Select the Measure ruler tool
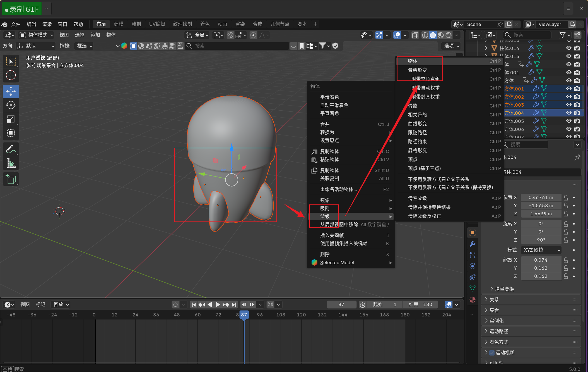This screenshot has width=588, height=372. (11, 163)
